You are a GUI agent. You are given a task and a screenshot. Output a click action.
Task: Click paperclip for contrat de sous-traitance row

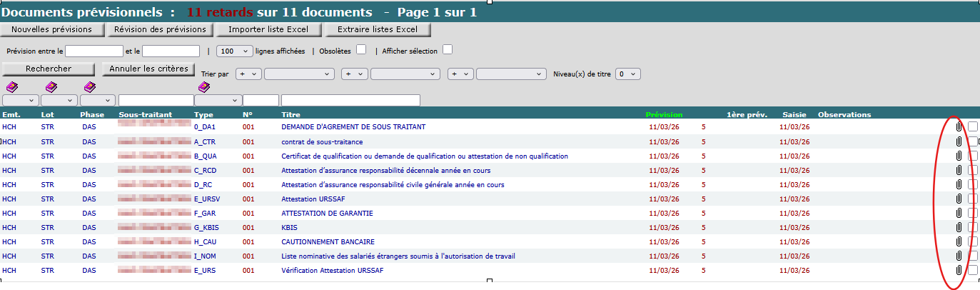[959, 141]
